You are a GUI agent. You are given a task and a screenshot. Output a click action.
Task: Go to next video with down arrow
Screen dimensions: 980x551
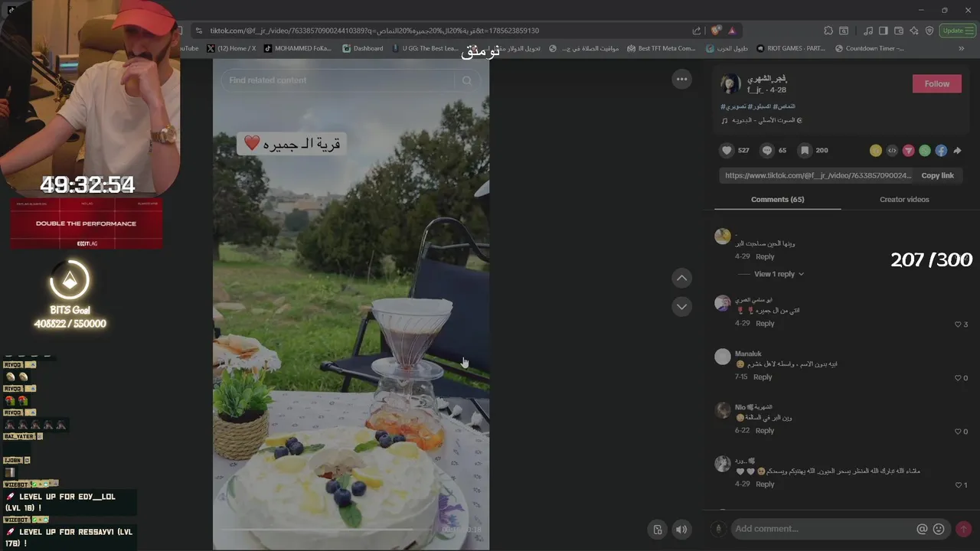click(x=681, y=306)
